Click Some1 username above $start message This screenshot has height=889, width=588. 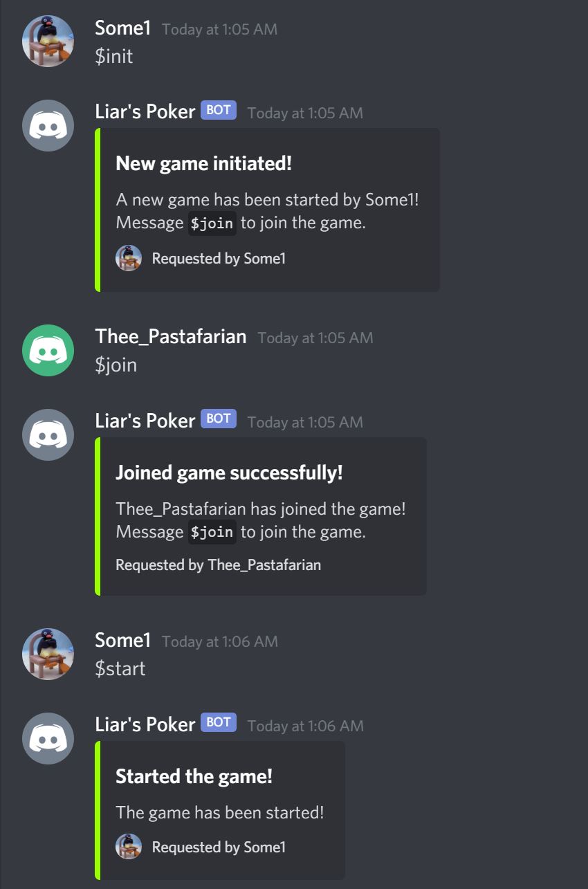pos(122,641)
